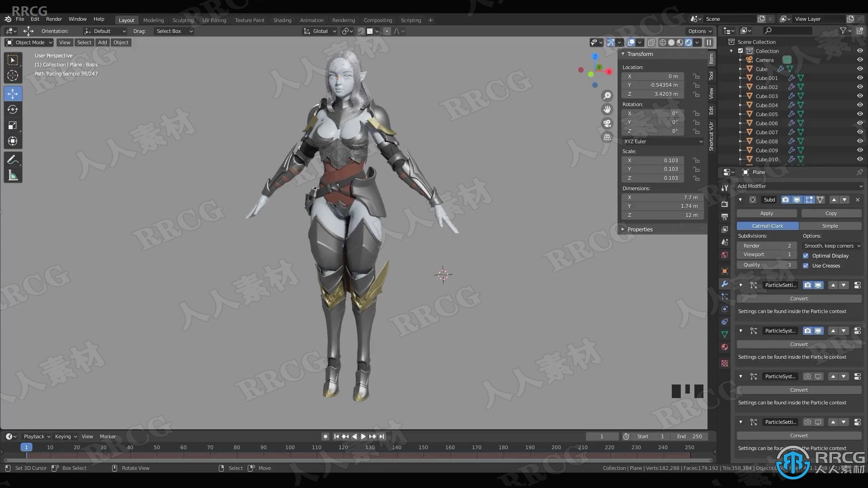Drag the Viewport subdivisions level stepper

766,255
